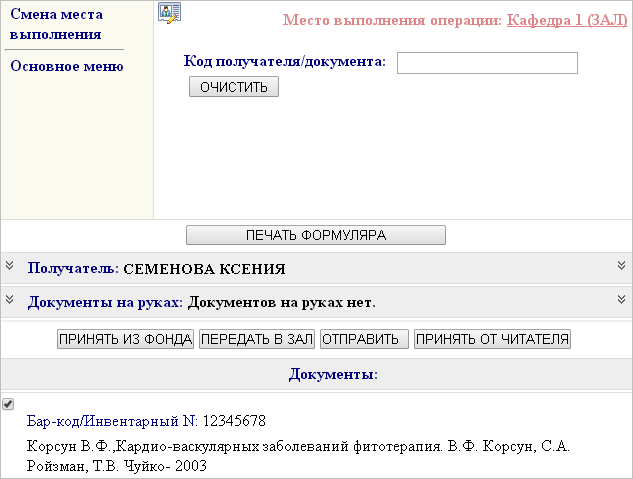633x479 pixels.
Task: Click the ПЕЧАТЬ ФОРМУЛЯРА button
Action: [x=316, y=235]
